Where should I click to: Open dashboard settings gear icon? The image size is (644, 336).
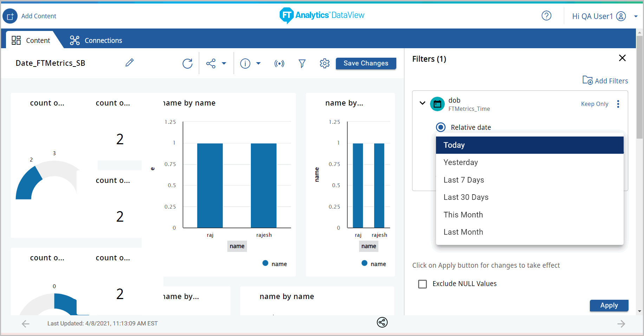click(x=325, y=63)
